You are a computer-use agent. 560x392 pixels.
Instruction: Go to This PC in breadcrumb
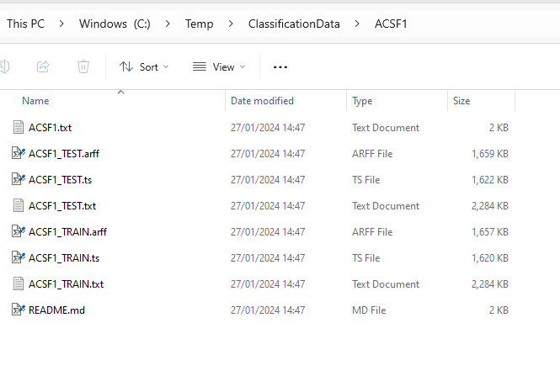[x=25, y=24]
